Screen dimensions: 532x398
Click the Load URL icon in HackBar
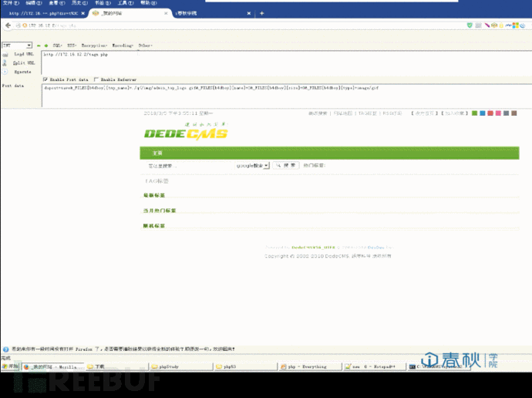5,55
